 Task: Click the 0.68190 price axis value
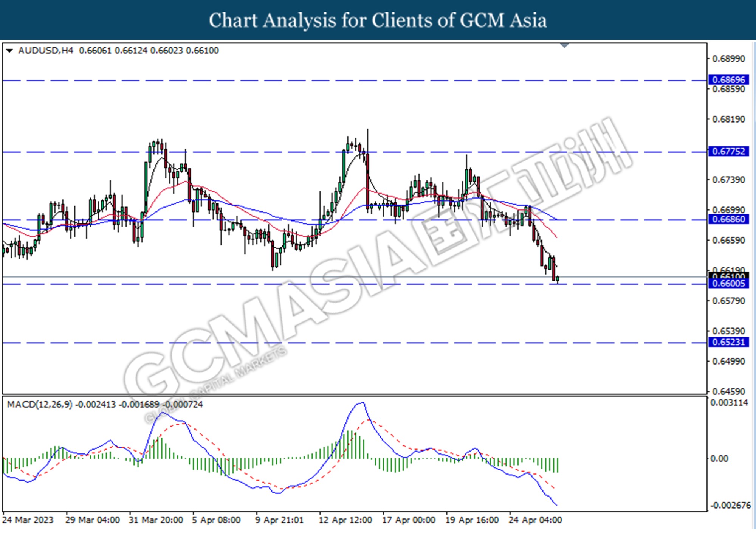click(x=729, y=119)
